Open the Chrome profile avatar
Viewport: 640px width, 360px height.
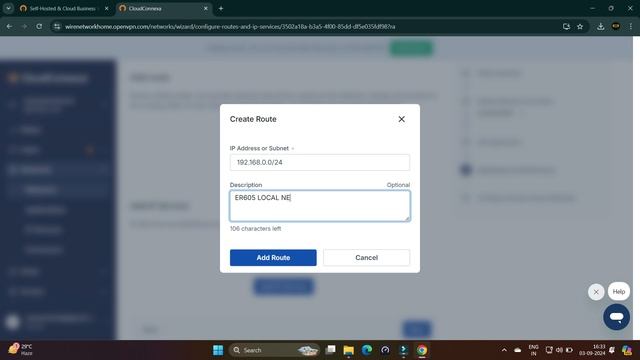(x=616, y=27)
